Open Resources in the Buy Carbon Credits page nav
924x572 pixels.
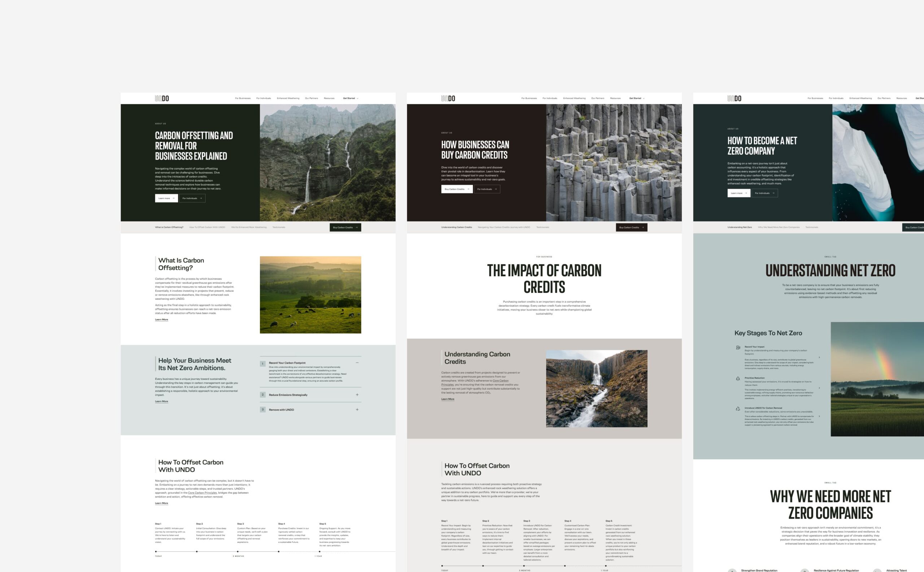[615, 98]
